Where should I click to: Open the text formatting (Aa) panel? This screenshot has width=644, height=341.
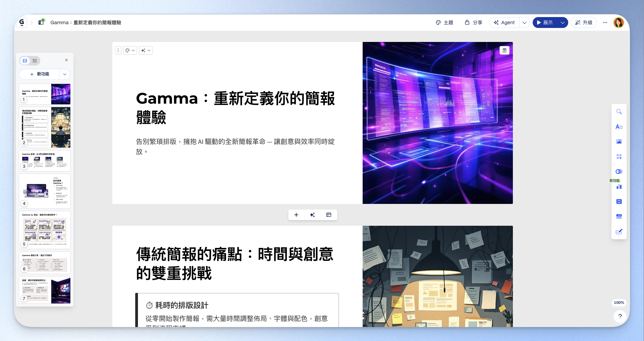(619, 127)
